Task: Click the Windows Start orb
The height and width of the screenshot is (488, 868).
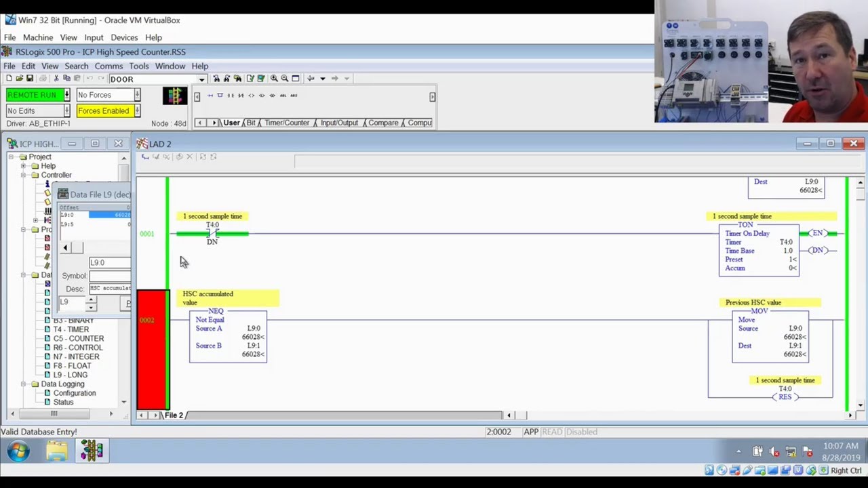Action: coord(18,451)
